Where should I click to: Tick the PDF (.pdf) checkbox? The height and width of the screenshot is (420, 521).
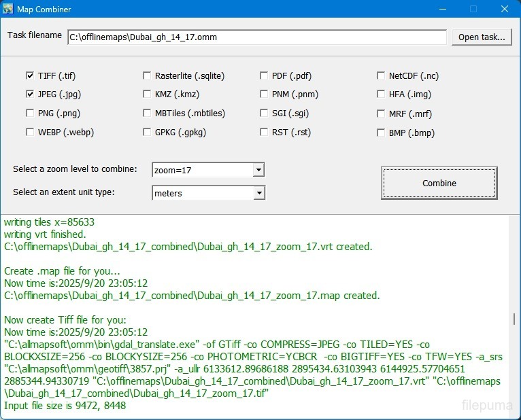[x=264, y=75]
